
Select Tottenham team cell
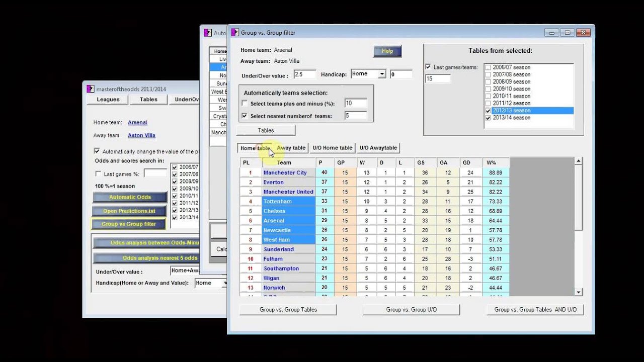[288, 201]
